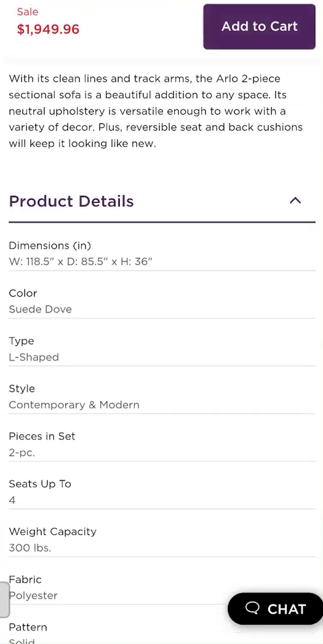Click the Pattern field label
323x644 pixels.
(28, 627)
